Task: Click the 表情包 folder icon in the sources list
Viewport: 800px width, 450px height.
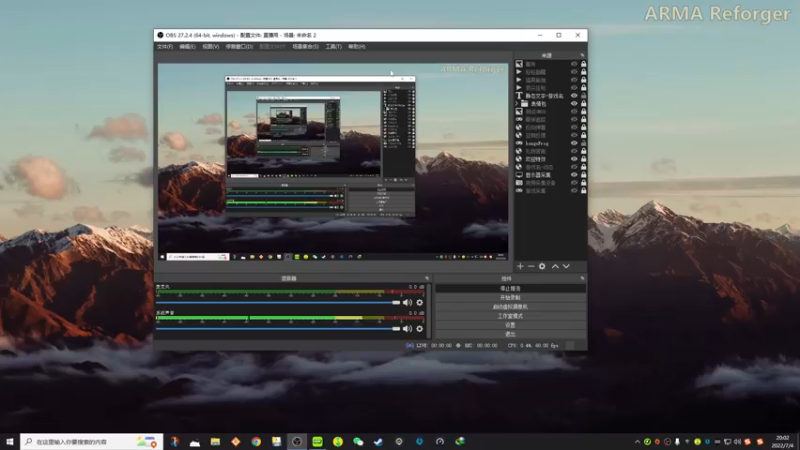Action: pos(524,104)
